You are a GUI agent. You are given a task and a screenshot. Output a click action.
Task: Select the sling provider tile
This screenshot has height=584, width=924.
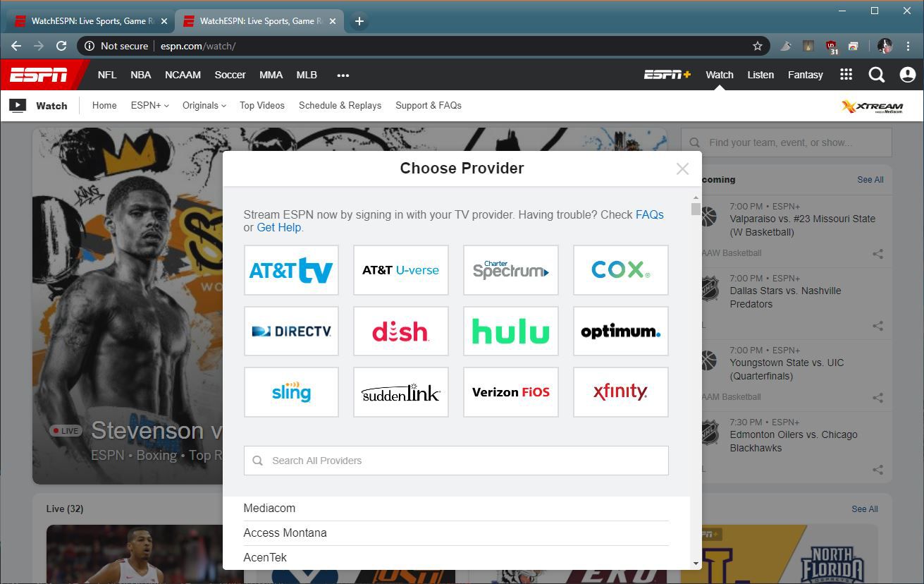point(291,392)
